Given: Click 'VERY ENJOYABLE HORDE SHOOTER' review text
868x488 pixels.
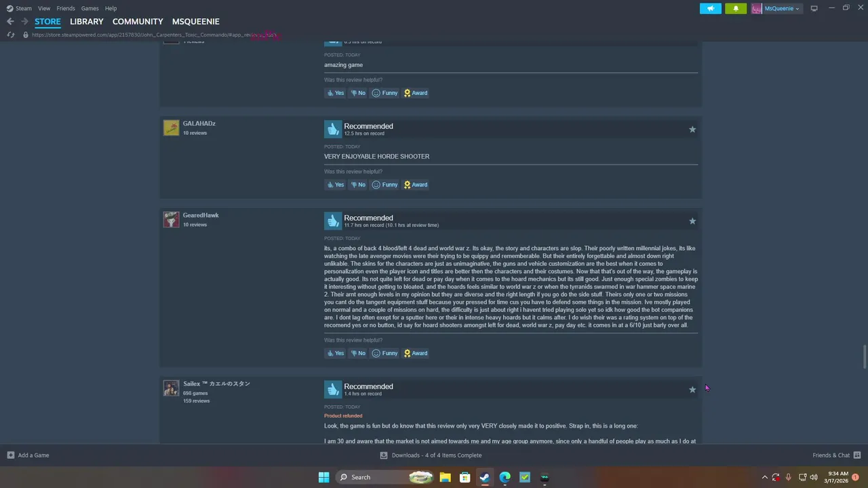Looking at the screenshot, I should [376, 157].
